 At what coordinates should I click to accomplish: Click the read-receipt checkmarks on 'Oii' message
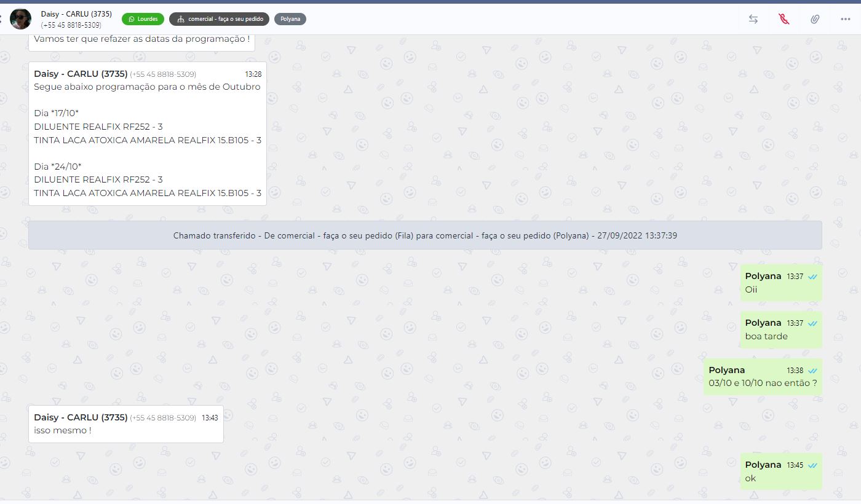813,277
